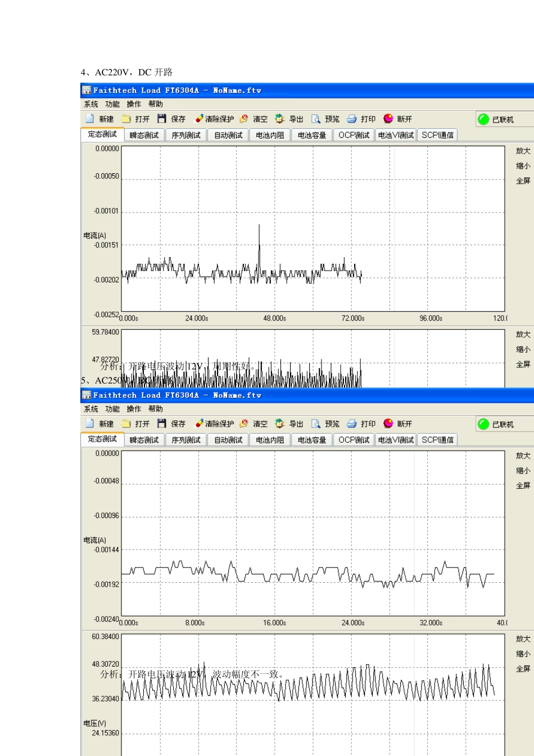Image resolution: width=534 pixels, height=756 pixels.
Task: Click the green 已联机 status indicator in upper window
Action: [x=483, y=119]
